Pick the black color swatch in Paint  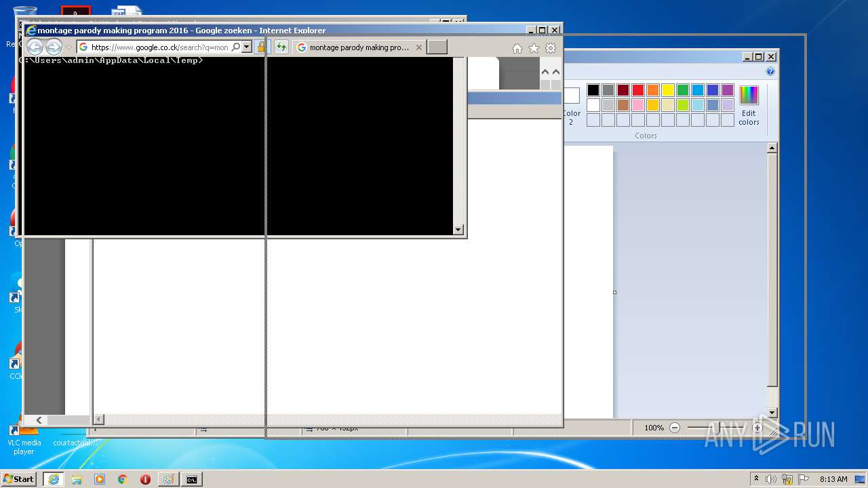[x=593, y=90]
